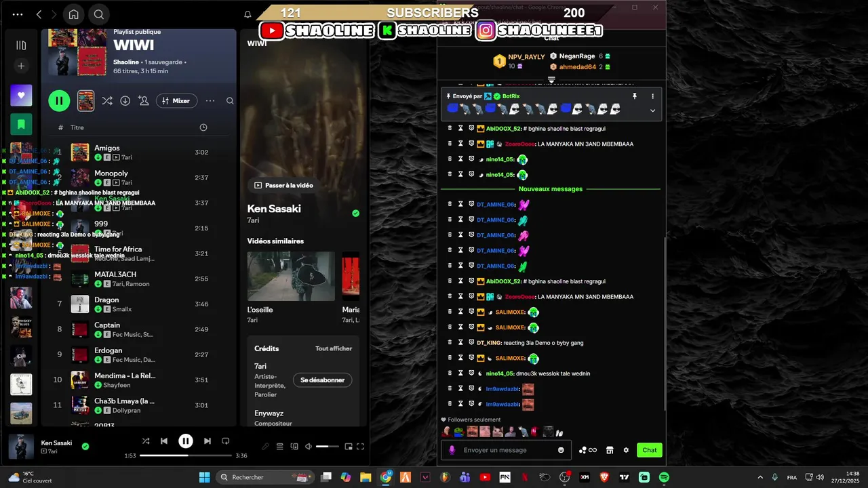Open the 7ari artist link under Ken Sasaki
Viewport: 868px width, 488px height.
tap(253, 220)
